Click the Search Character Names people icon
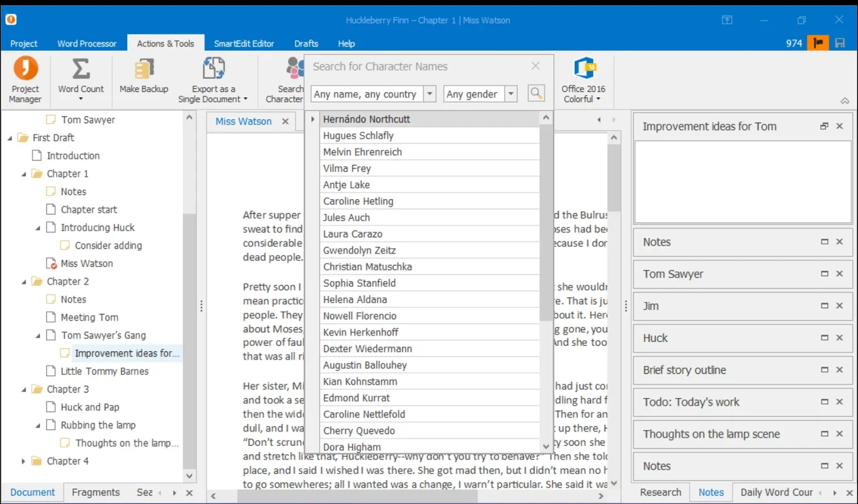 [x=295, y=68]
